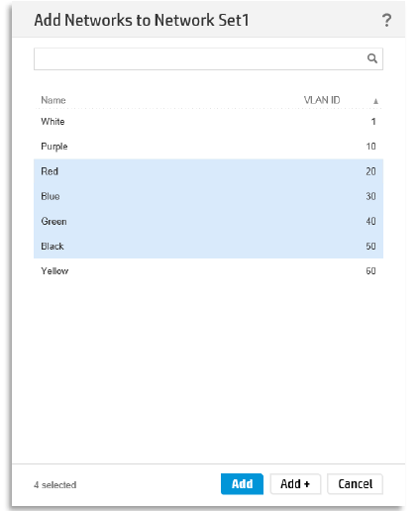Sort the list by VLAN ID column

point(322,100)
